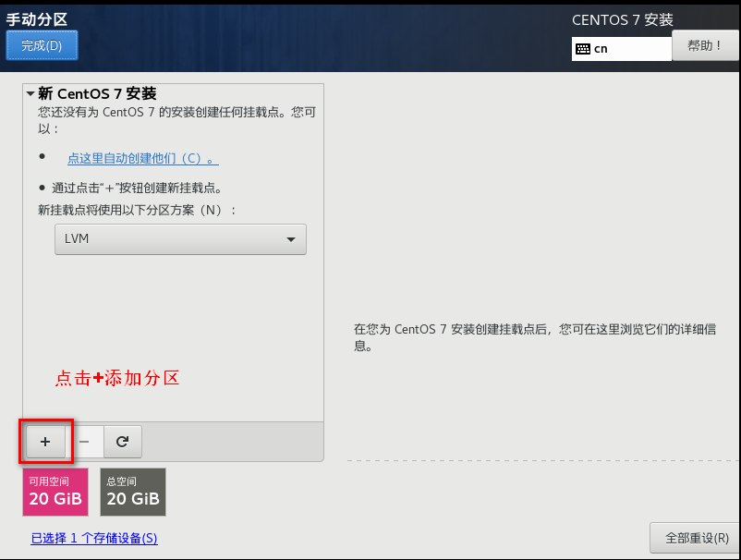Click the minus button to remove mount point
The height and width of the screenshot is (560, 741).
(84, 442)
